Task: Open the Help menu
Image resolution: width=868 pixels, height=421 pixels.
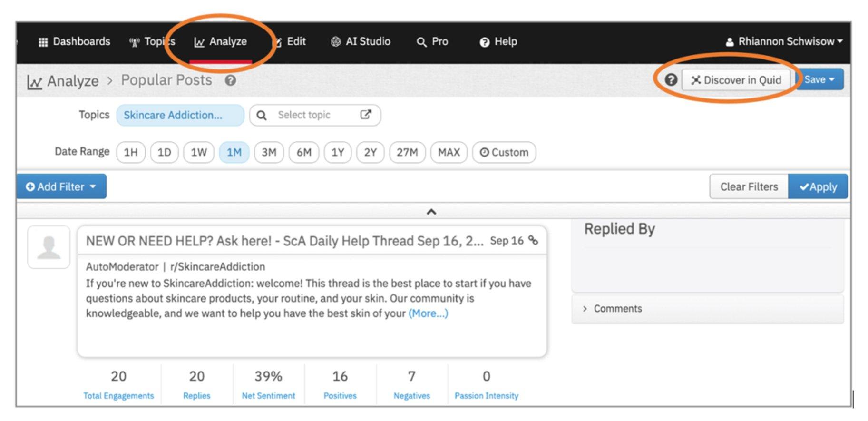Action: click(498, 42)
